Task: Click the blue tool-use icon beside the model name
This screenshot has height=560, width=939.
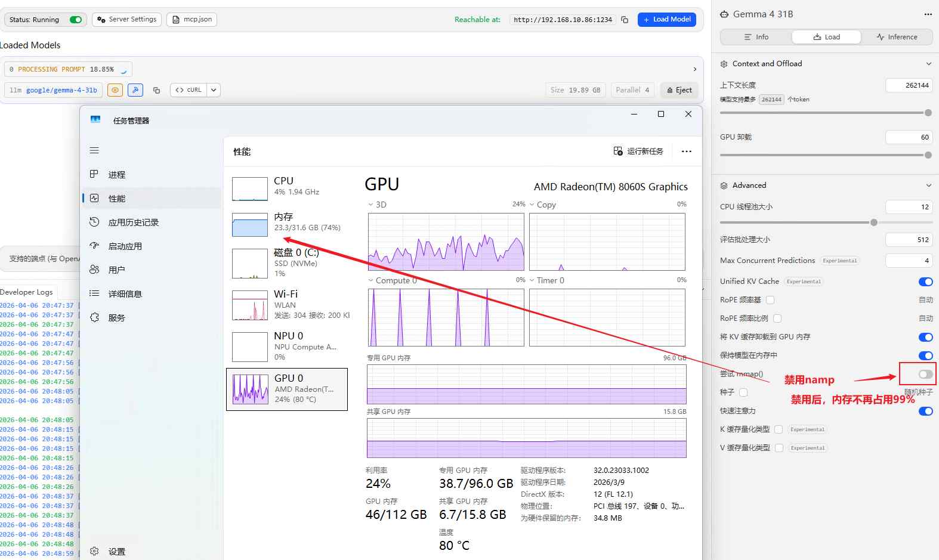Action: [135, 90]
